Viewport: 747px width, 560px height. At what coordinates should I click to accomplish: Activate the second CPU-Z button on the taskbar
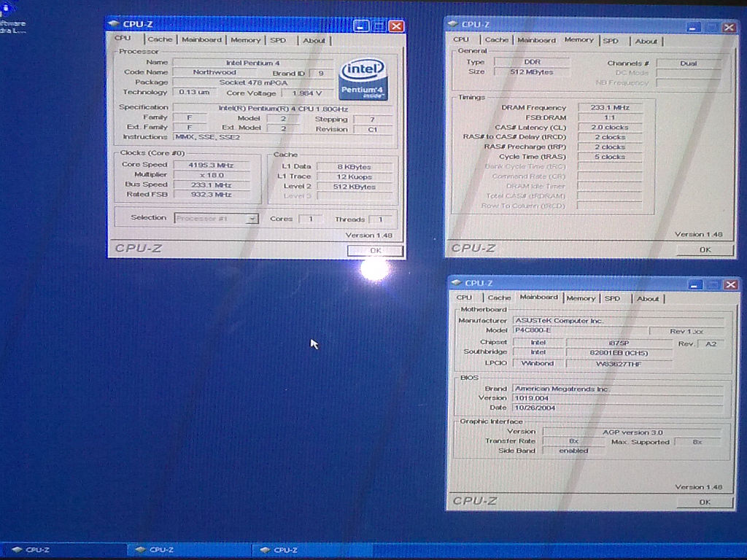[189, 550]
